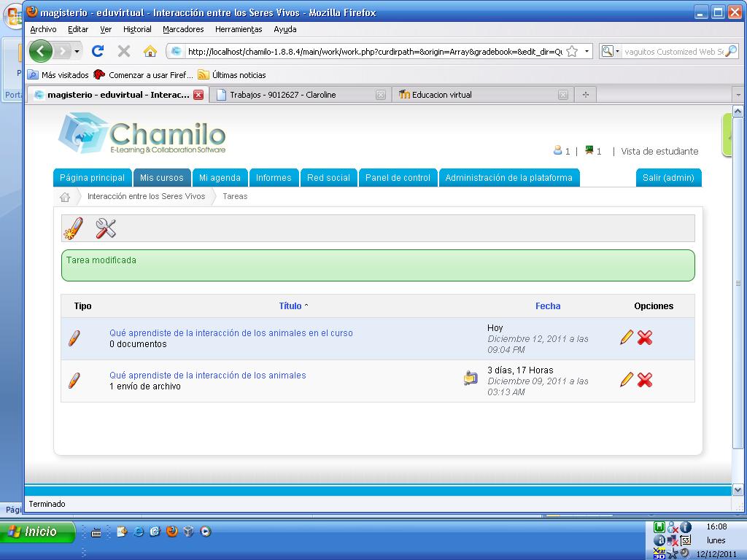Switch to the 'Educacion virtual' tab
Viewport: 747px width, 560px height.
pos(482,95)
